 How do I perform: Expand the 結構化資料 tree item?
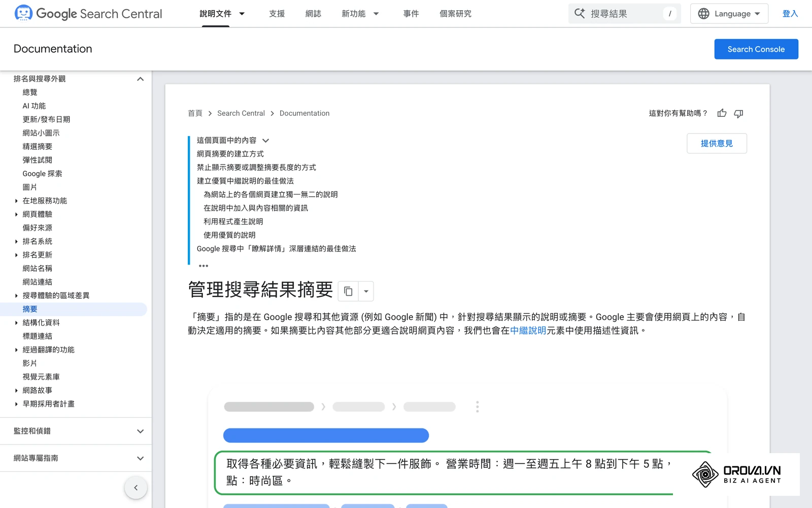pyautogui.click(x=16, y=323)
